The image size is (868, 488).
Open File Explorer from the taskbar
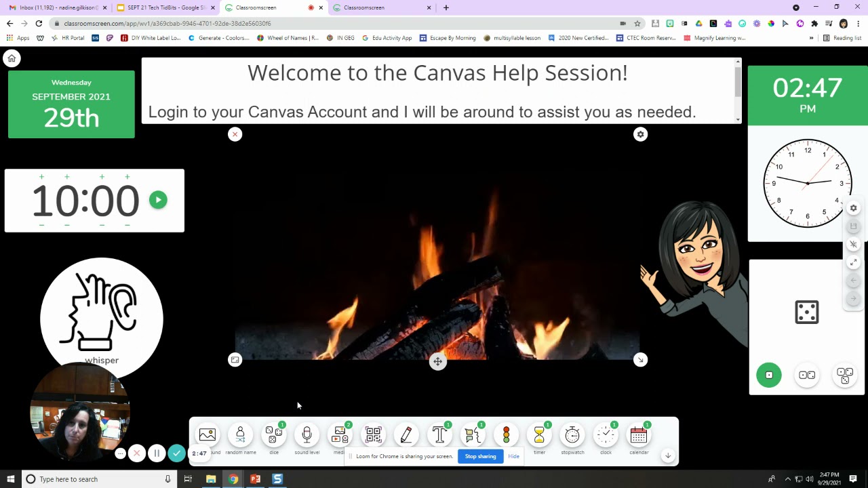coord(211,479)
